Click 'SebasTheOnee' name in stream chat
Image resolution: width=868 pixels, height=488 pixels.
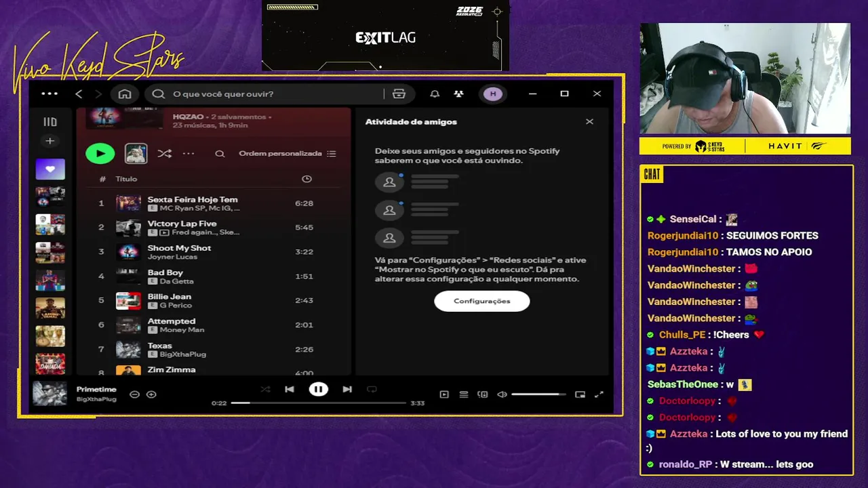point(682,384)
